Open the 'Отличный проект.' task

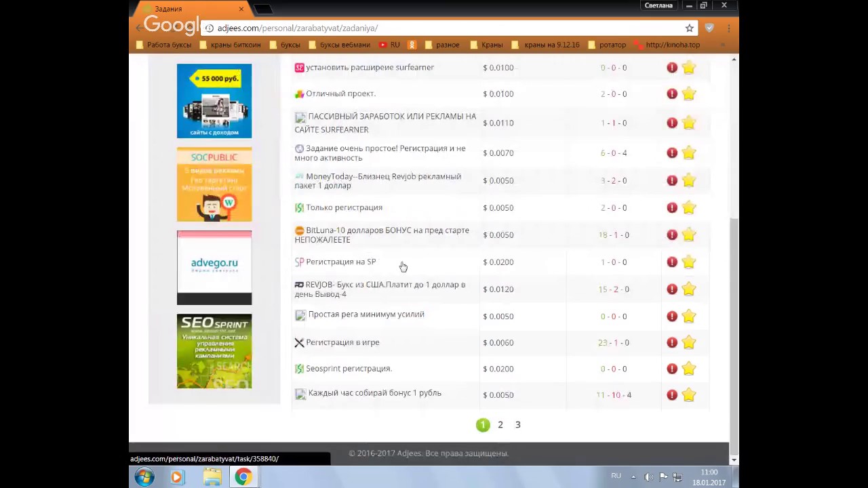340,94
